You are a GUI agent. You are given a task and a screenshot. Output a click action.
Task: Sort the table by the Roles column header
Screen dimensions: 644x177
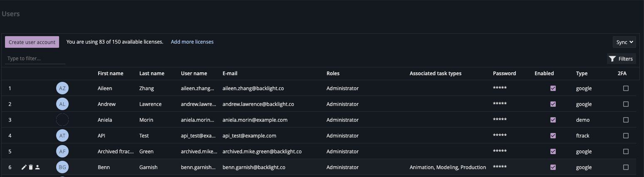click(x=333, y=73)
